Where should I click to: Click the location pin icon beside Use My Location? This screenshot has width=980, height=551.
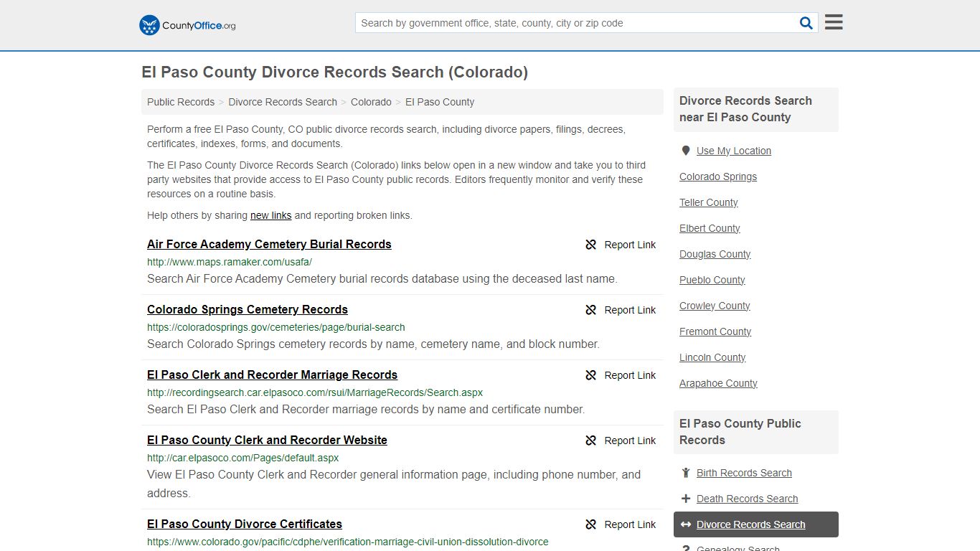pyautogui.click(x=686, y=151)
